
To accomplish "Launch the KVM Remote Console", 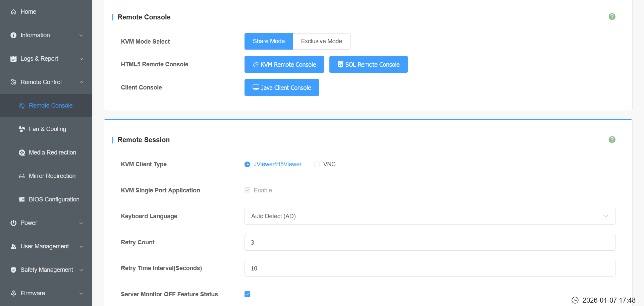I will coord(284,64).
